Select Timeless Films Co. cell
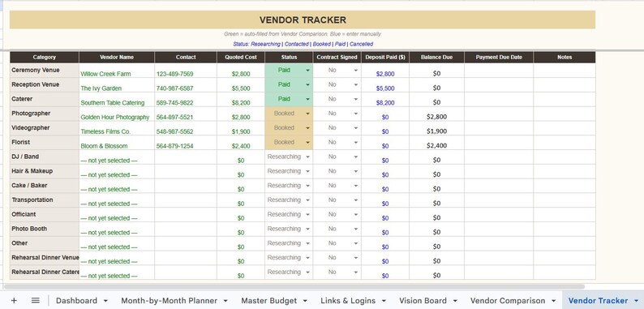The image size is (644, 309). tap(117, 128)
